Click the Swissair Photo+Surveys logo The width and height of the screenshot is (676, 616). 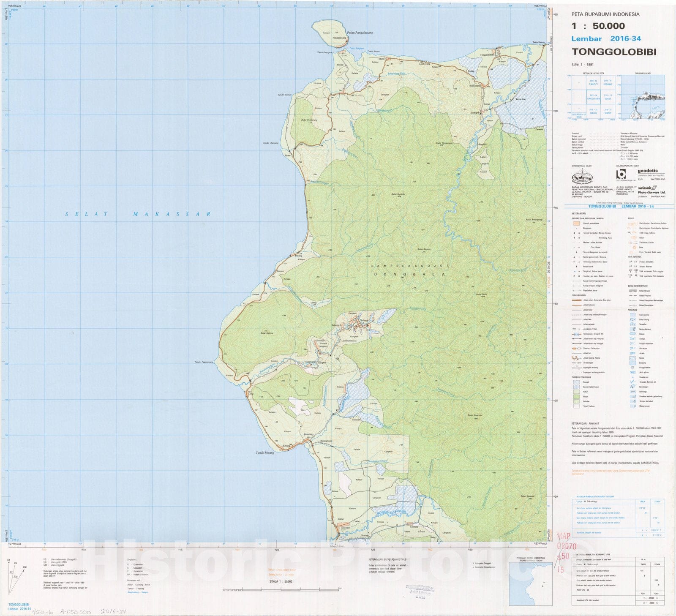click(651, 190)
